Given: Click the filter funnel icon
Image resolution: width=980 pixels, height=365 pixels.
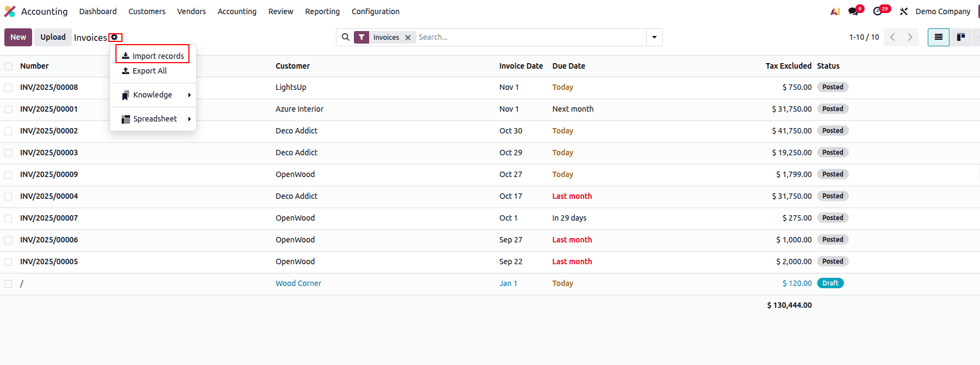Looking at the screenshot, I should click(x=362, y=37).
